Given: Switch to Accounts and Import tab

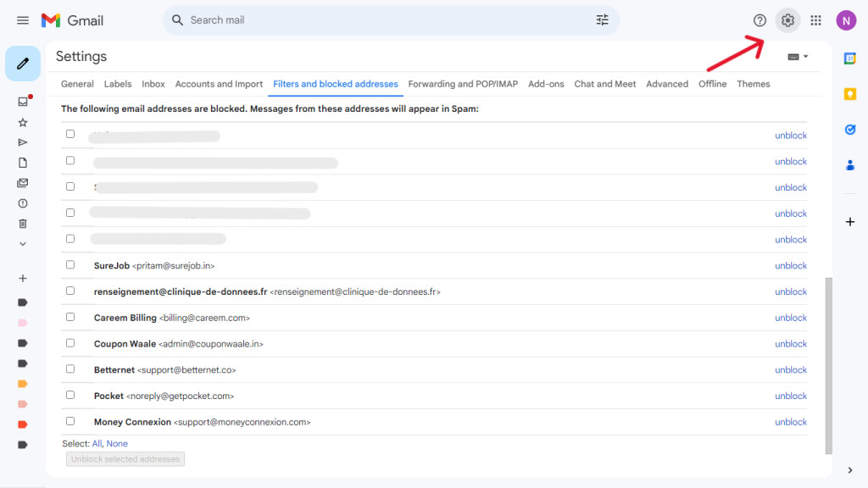Looking at the screenshot, I should 219,84.
